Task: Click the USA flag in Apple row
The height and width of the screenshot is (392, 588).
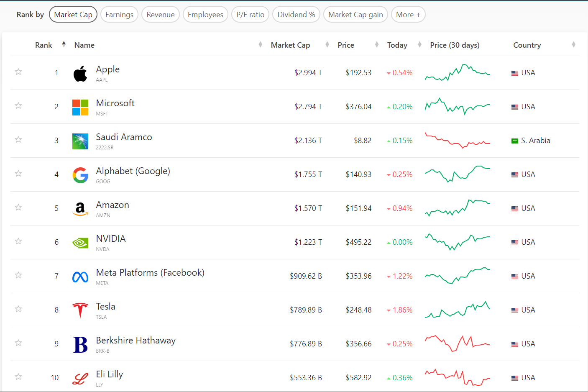Action: (515, 73)
